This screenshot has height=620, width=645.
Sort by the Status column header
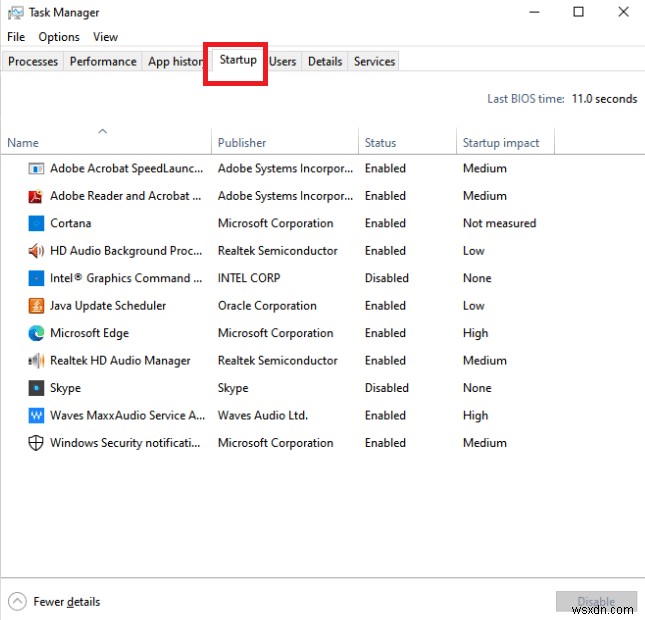381,143
